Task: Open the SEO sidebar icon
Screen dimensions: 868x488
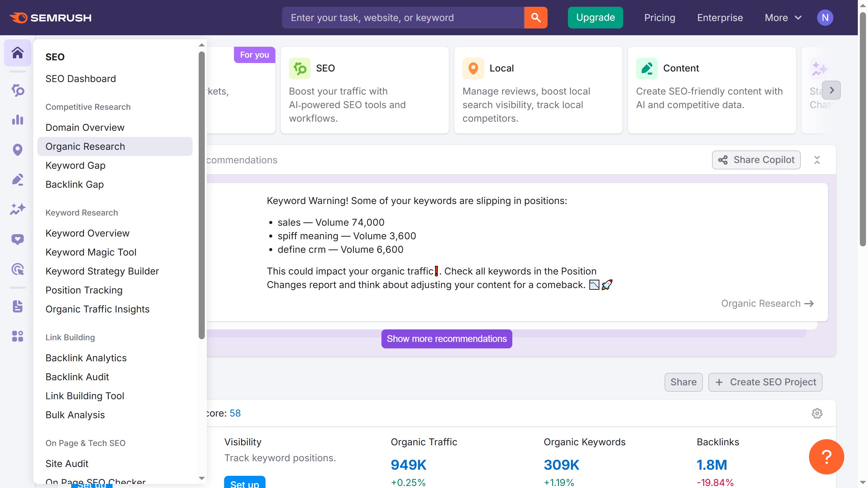Action: click(x=18, y=90)
